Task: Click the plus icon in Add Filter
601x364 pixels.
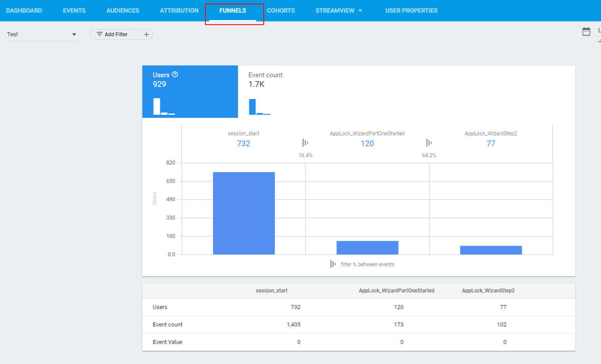Action: click(x=146, y=34)
